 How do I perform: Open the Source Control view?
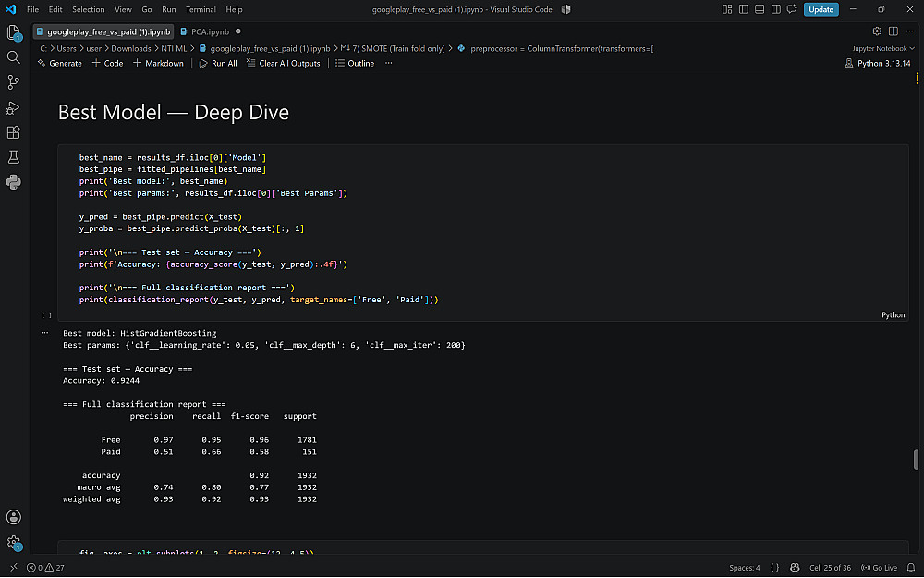[x=14, y=82]
